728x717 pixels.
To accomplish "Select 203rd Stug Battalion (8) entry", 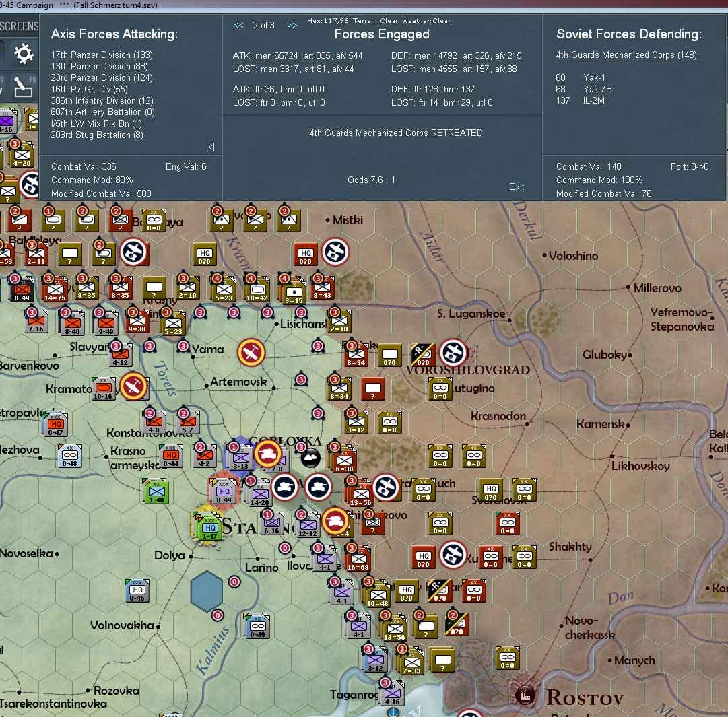I will (97, 135).
